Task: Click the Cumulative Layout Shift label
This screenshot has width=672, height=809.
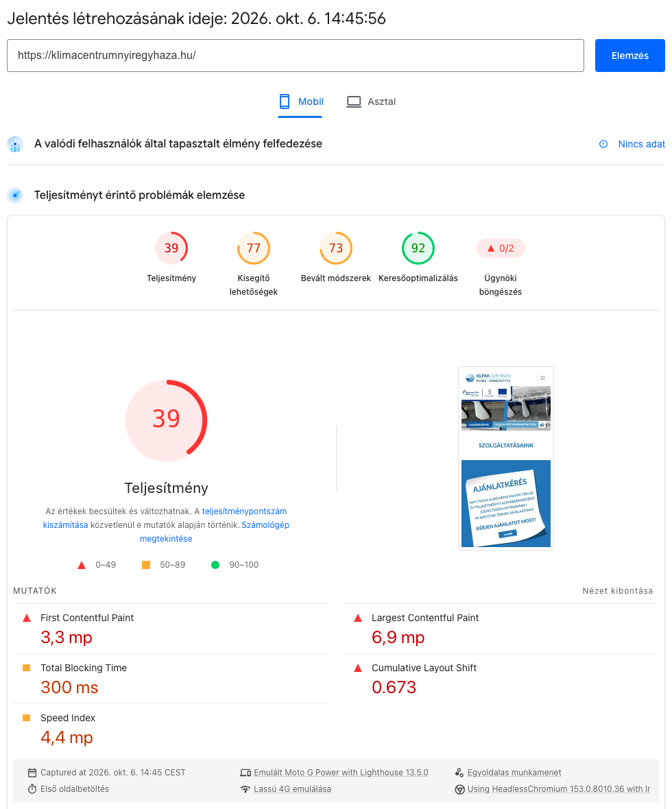Action: [x=424, y=668]
